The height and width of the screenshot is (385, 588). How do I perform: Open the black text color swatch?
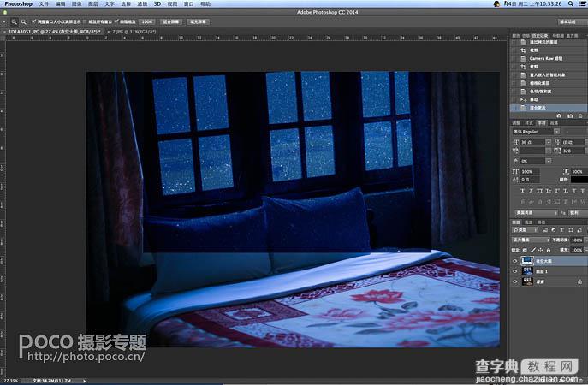point(579,180)
